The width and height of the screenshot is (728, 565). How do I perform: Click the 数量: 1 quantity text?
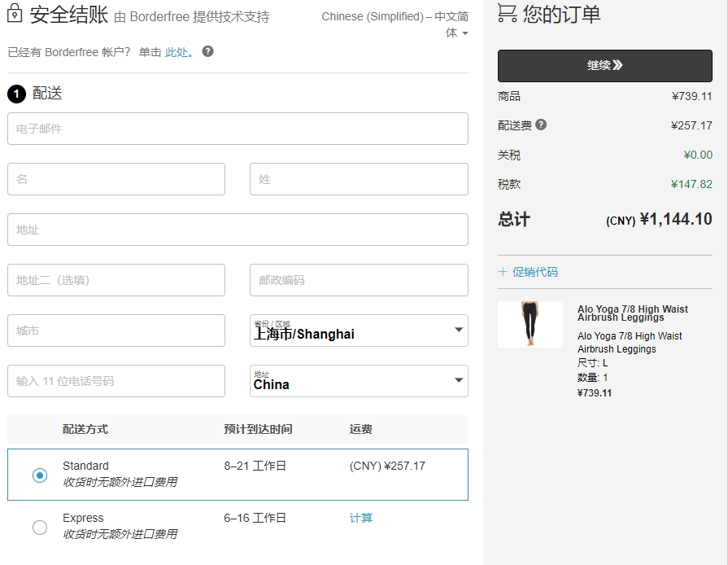[x=592, y=377]
